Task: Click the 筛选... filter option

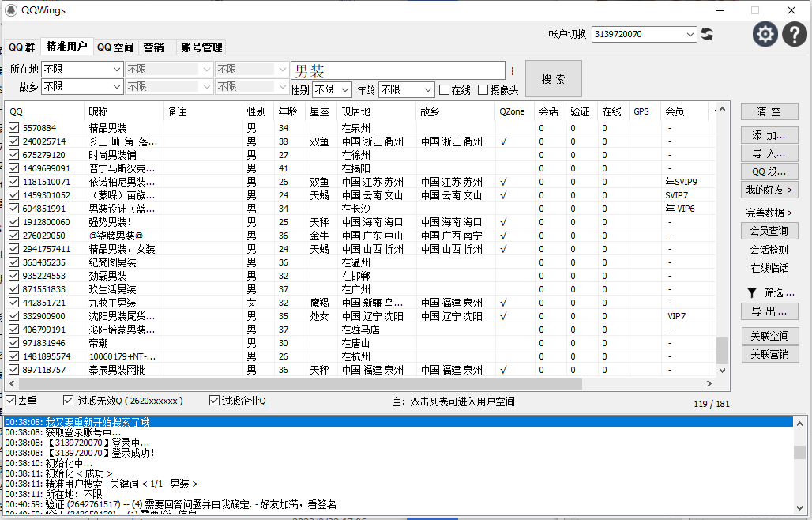Action: (x=779, y=293)
